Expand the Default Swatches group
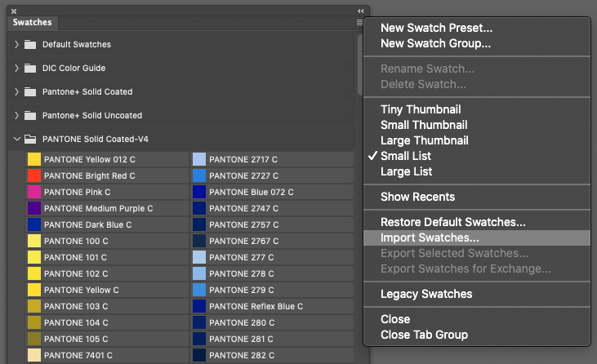Viewport: 597px width, 364px height. click(x=16, y=44)
